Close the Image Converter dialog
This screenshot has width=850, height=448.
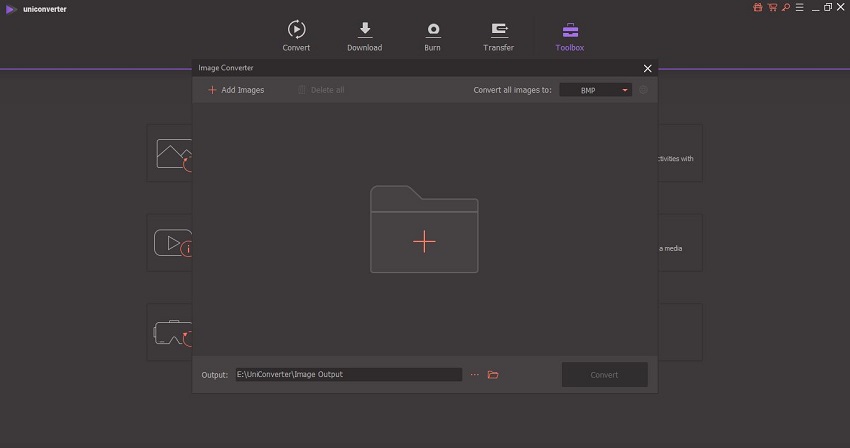[647, 69]
